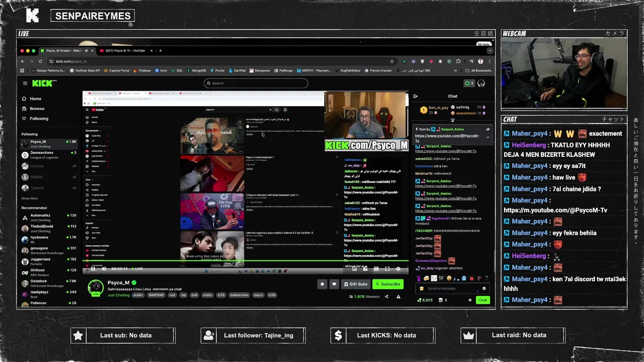Click Show More under Following

[x=29, y=199]
